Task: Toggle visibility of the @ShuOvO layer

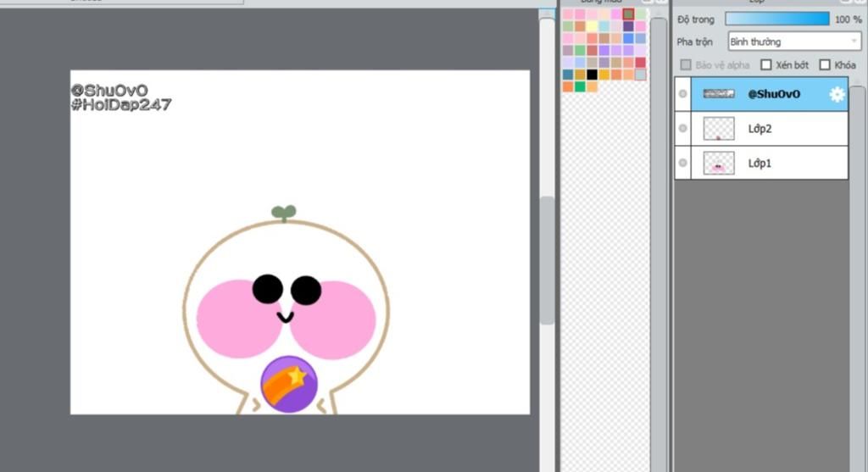Action: click(682, 93)
